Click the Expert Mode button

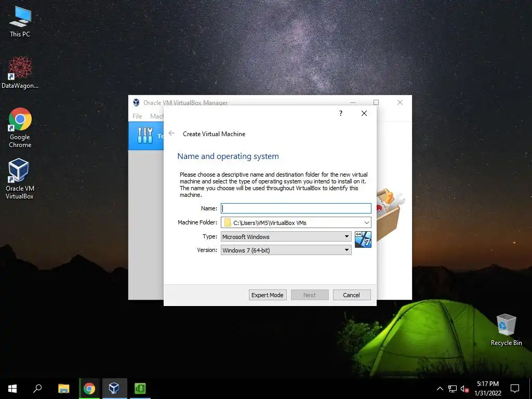point(268,295)
